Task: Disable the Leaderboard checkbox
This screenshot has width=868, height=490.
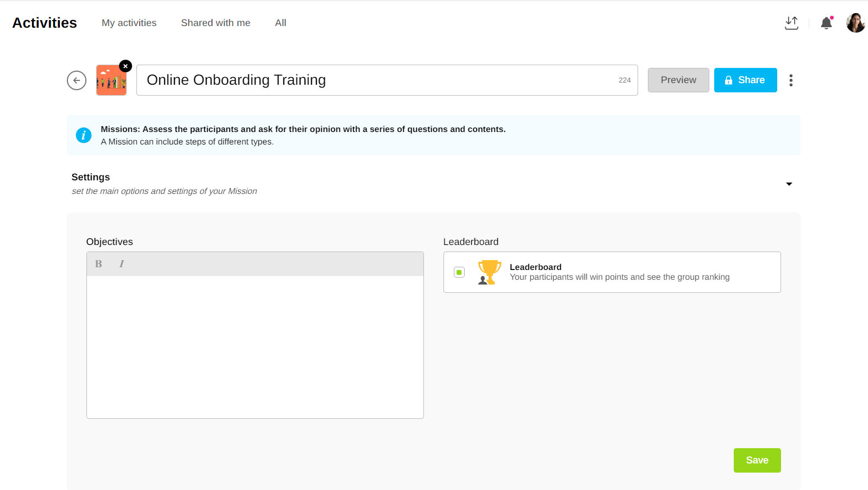Action: click(459, 272)
